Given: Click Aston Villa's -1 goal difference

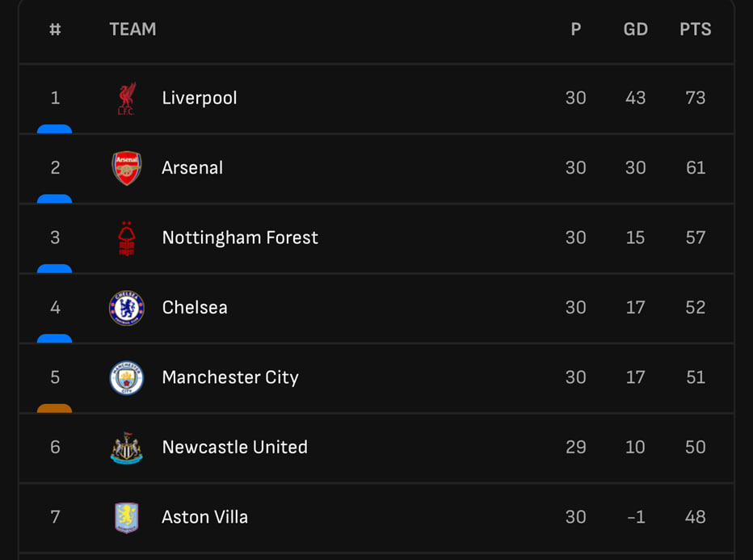Looking at the screenshot, I should pos(636,517).
